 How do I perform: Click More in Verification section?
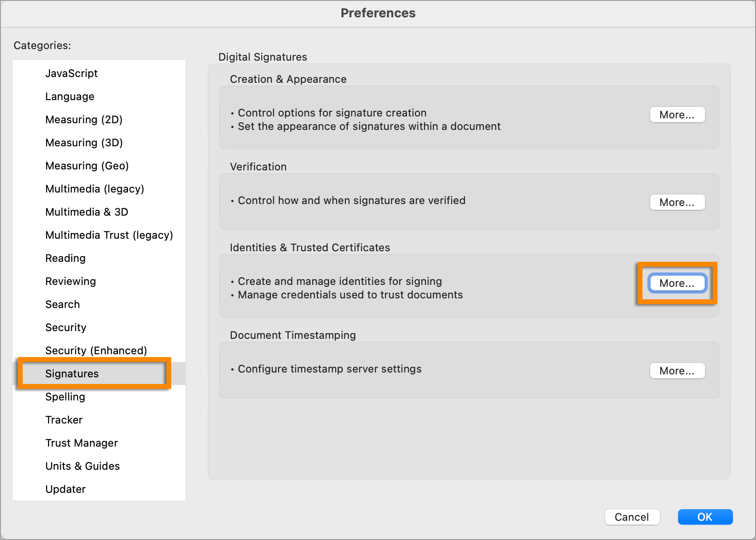coord(677,202)
